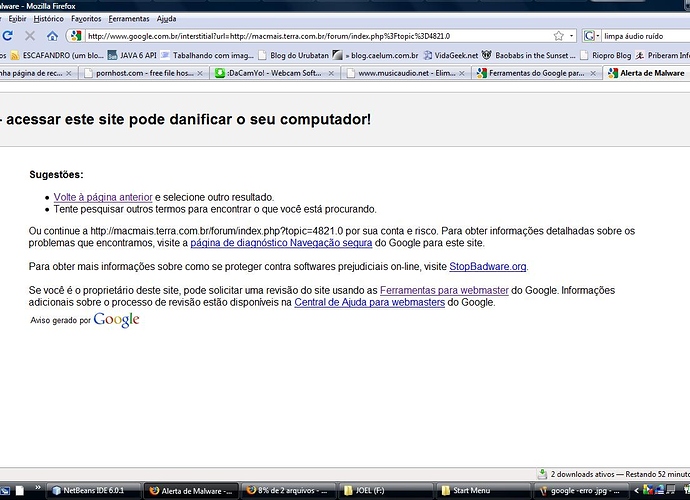Open the address bar history dropdown arrow
This screenshot has height=500, width=690.
pyautogui.click(x=571, y=36)
